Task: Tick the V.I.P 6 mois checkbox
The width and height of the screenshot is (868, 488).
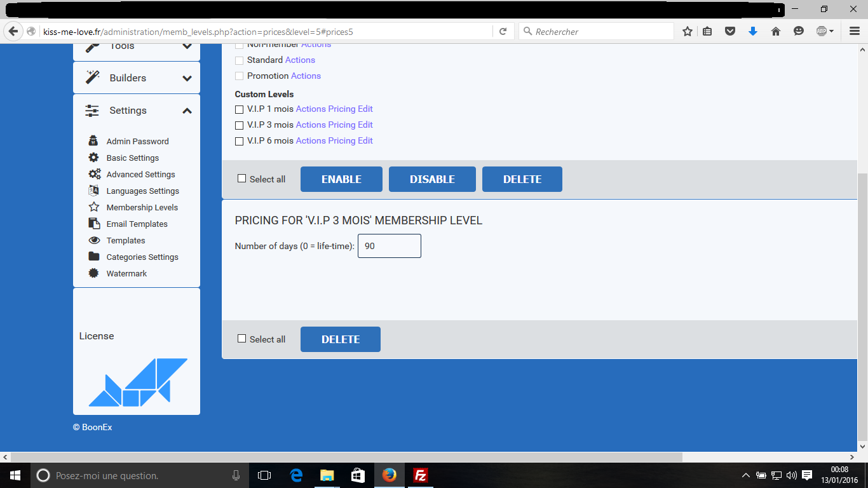Action: 240,141
